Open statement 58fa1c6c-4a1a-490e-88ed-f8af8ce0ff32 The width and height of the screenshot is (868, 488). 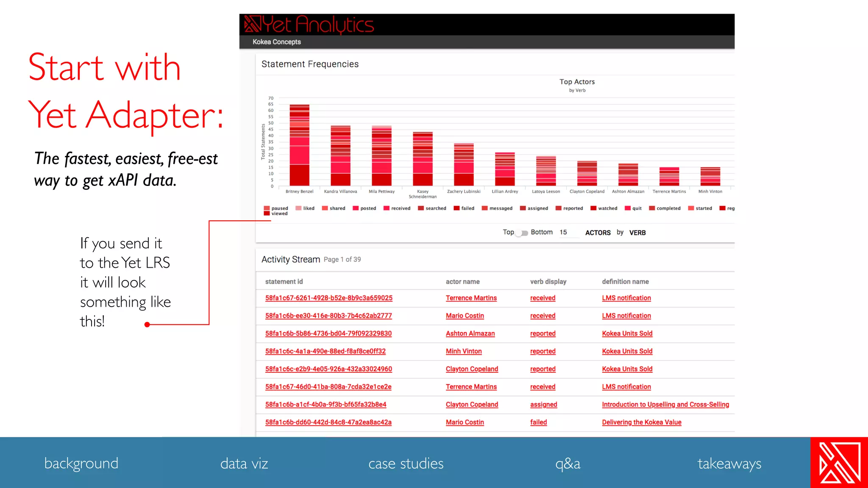(x=325, y=352)
